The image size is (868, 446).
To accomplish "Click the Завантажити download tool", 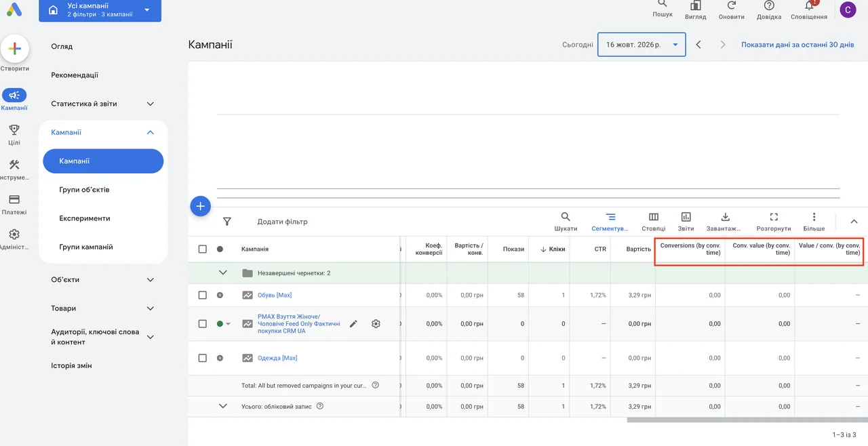I will 724,221.
